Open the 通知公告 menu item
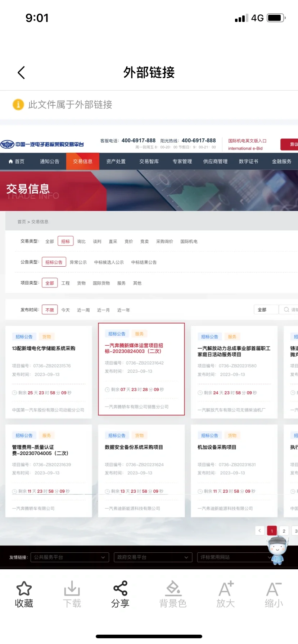 click(50, 161)
